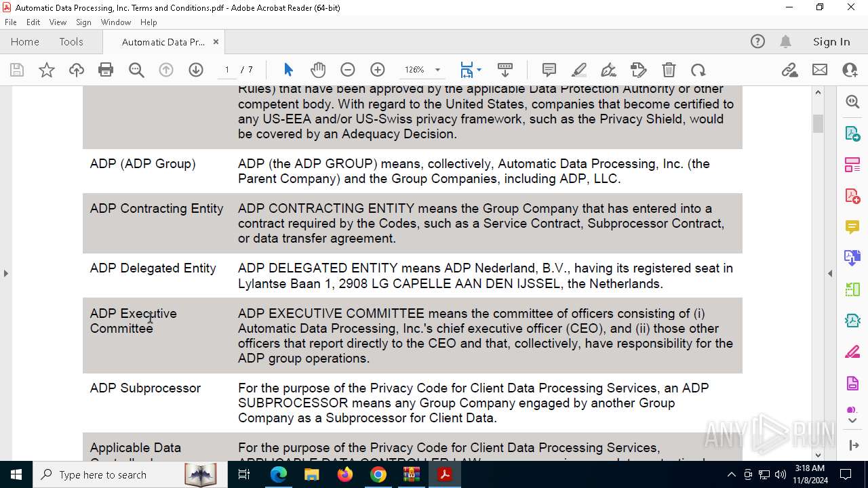Image resolution: width=868 pixels, height=488 pixels.
Task: Open the 126% zoom level dropdown
Action: pos(437,70)
